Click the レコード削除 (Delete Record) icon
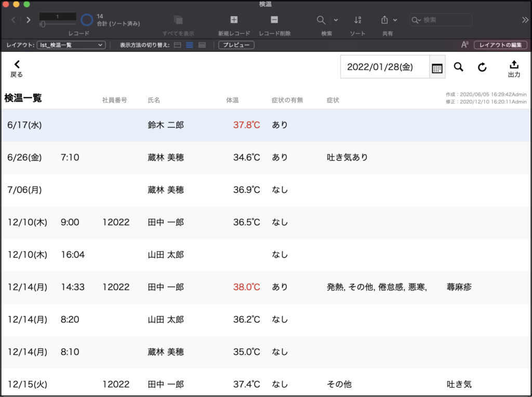Image resolution: width=532 pixels, height=397 pixels. 274,20
